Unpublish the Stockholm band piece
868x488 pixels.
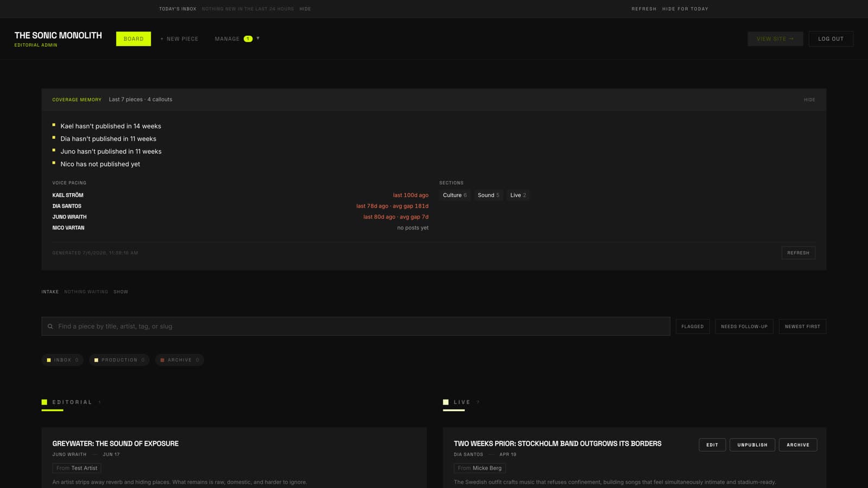(752, 445)
